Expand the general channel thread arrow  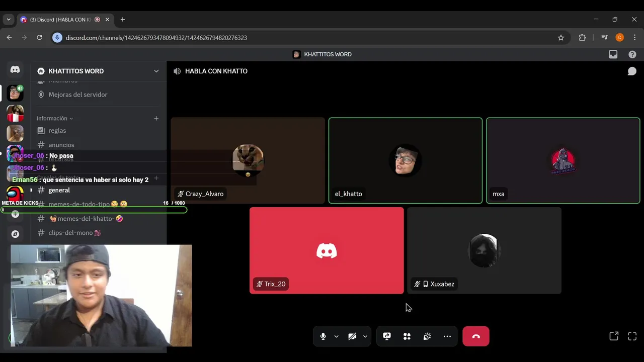31,190
